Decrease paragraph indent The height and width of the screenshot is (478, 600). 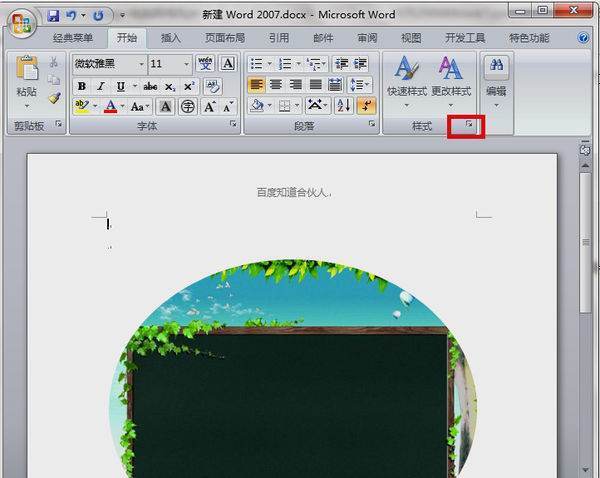point(341,64)
